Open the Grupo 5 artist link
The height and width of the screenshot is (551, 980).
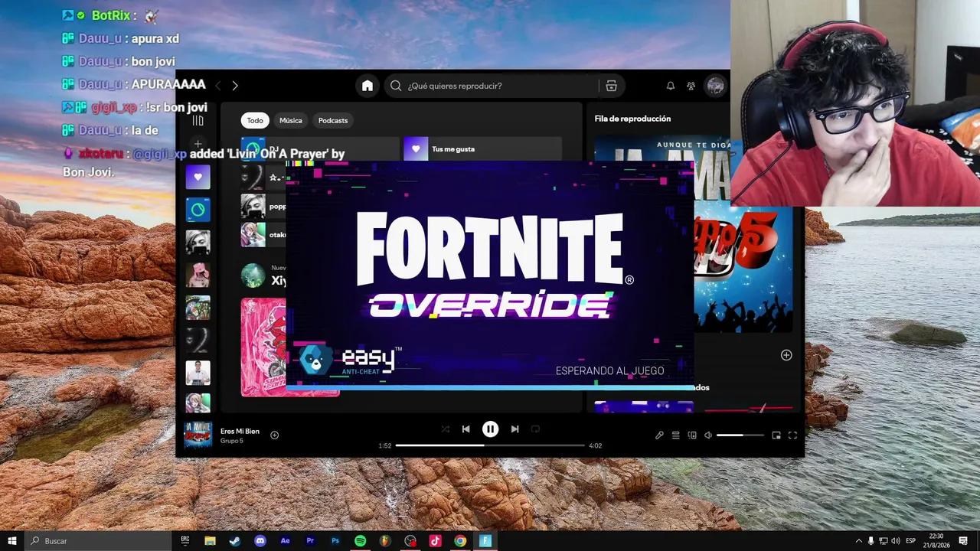(231, 442)
